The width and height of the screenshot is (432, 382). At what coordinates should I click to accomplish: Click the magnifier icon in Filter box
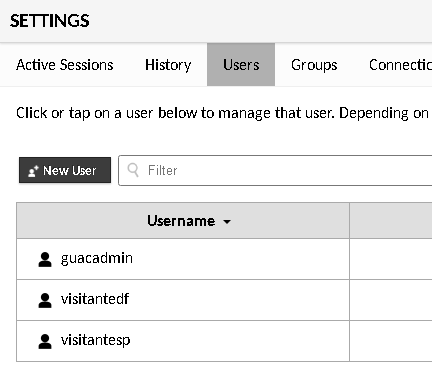click(133, 170)
